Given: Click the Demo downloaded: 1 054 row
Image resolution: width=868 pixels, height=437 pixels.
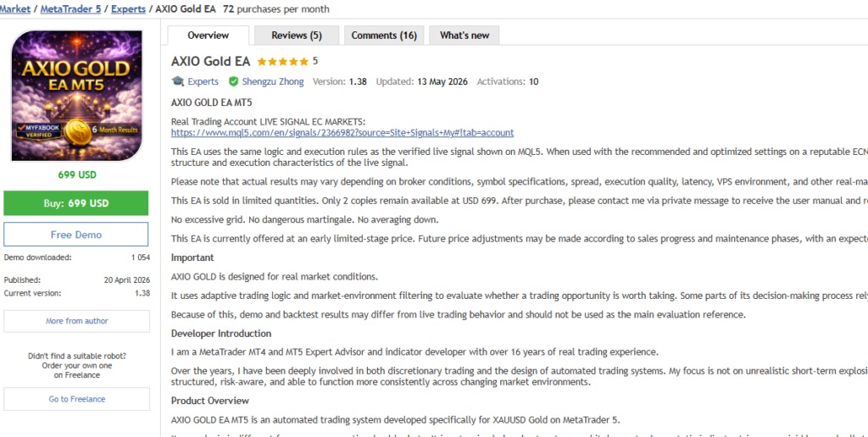Looking at the screenshot, I should click(77, 257).
